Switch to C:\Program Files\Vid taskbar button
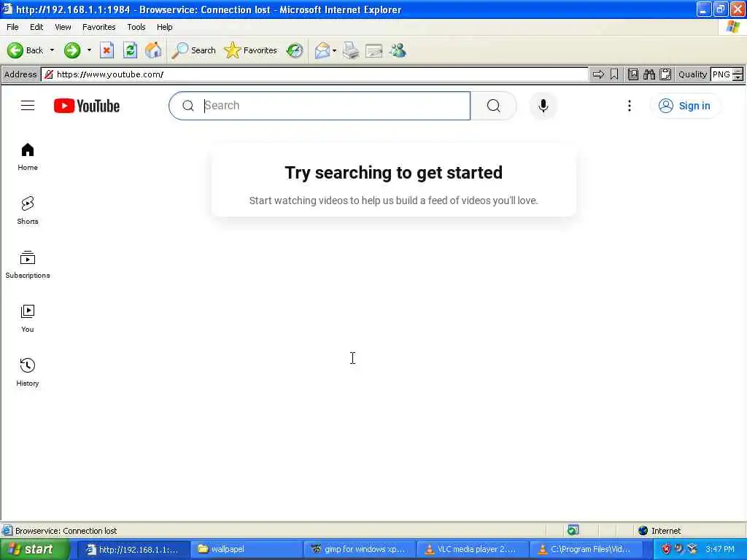This screenshot has height=560, width=747. coord(586,550)
